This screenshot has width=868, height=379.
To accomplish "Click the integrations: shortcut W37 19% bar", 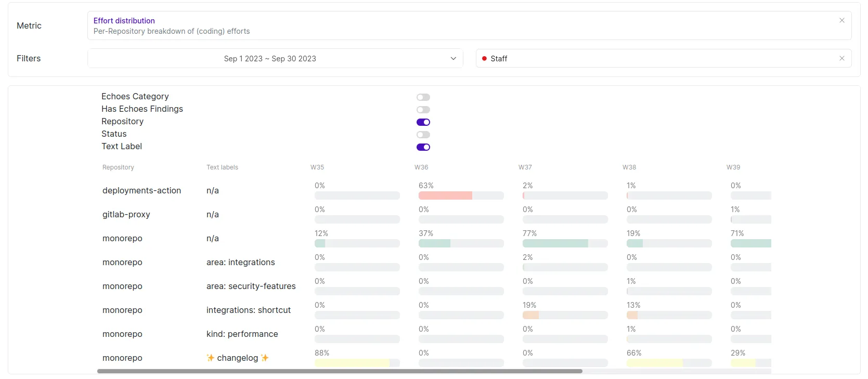I will tap(565, 315).
